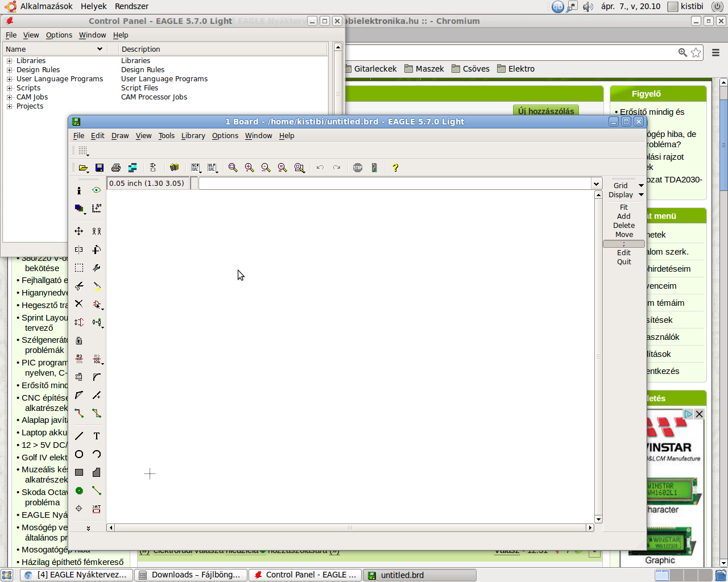Expand the Libraries tree node
The width and height of the screenshot is (728, 582).
click(9, 61)
